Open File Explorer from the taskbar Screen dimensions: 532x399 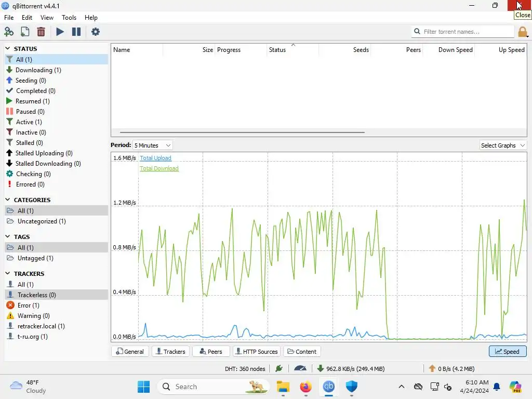(283, 387)
